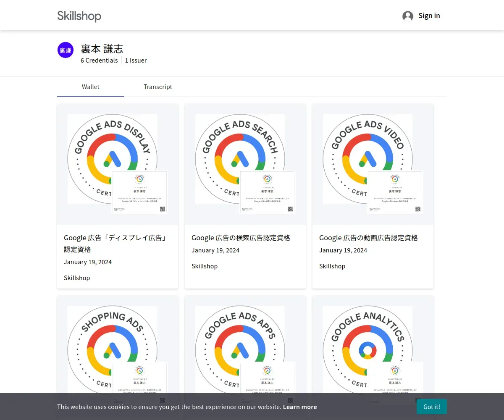Switch to the Transcript tab
The image size is (504, 420).
158,87
